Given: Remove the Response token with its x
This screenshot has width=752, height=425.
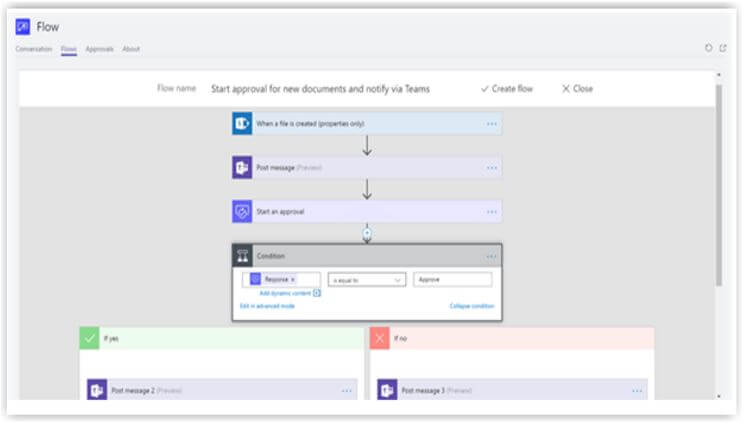Looking at the screenshot, I should [293, 280].
